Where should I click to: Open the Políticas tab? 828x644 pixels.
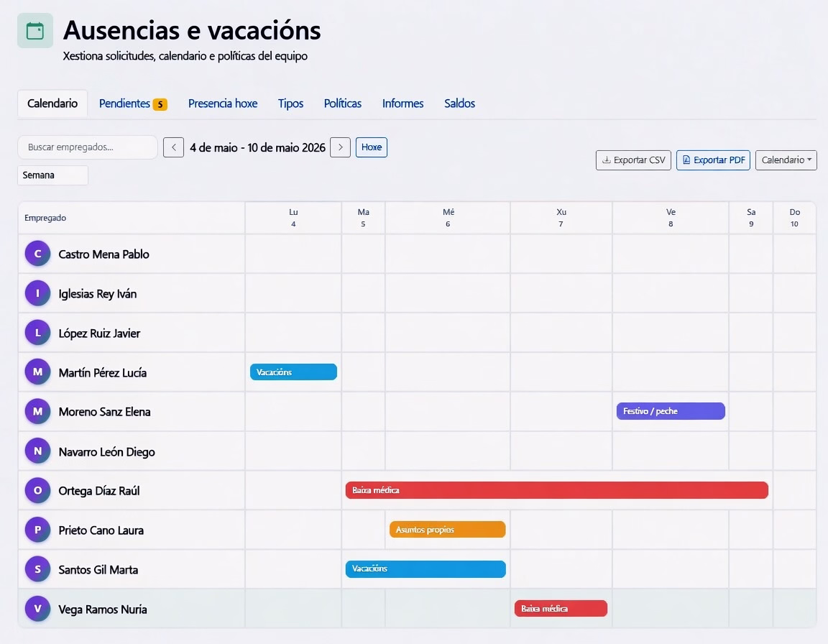click(343, 103)
